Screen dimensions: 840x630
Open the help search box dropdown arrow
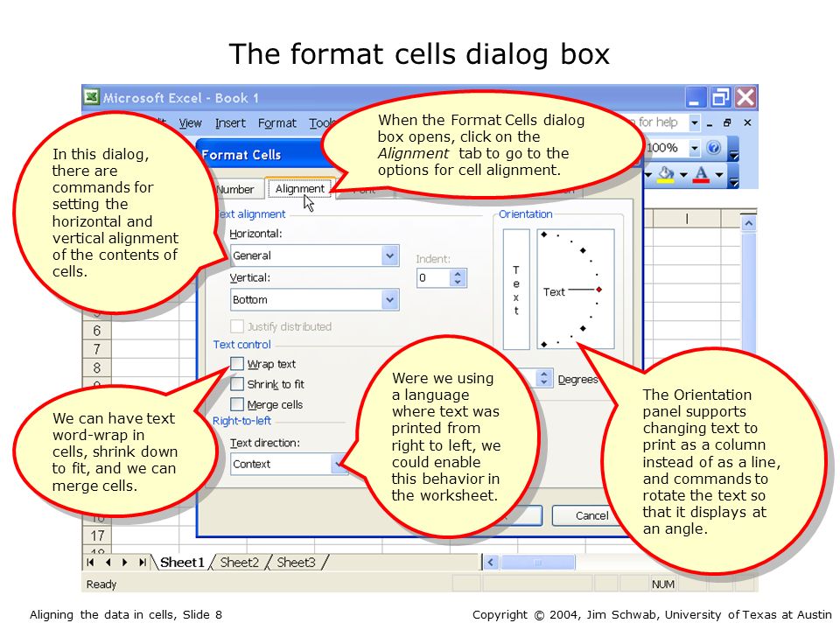(694, 122)
